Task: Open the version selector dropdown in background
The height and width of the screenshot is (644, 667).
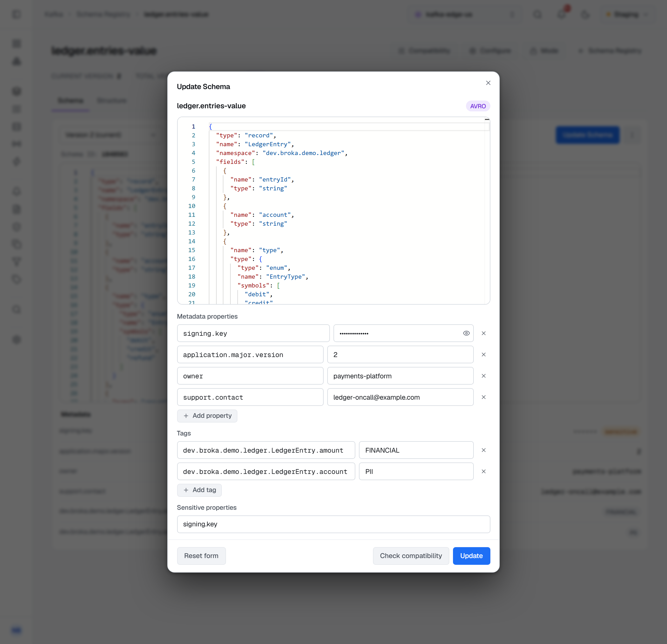Action: point(111,135)
